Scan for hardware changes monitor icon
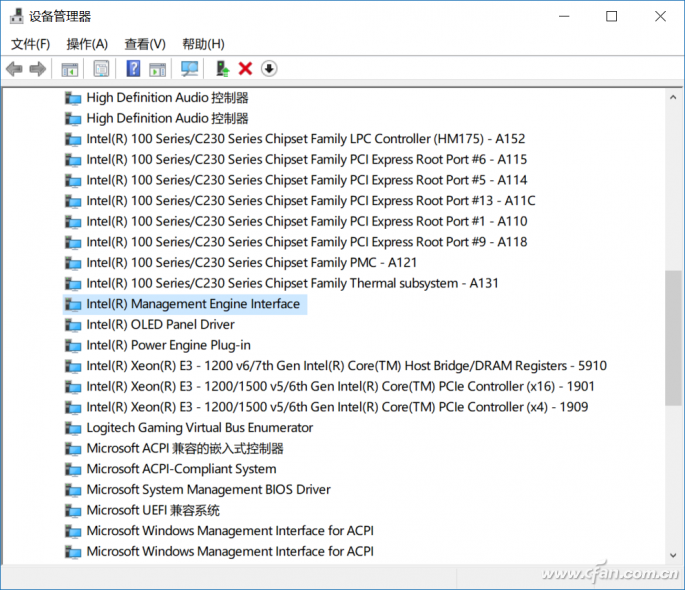Viewport: 685px width, 590px height. (x=190, y=69)
